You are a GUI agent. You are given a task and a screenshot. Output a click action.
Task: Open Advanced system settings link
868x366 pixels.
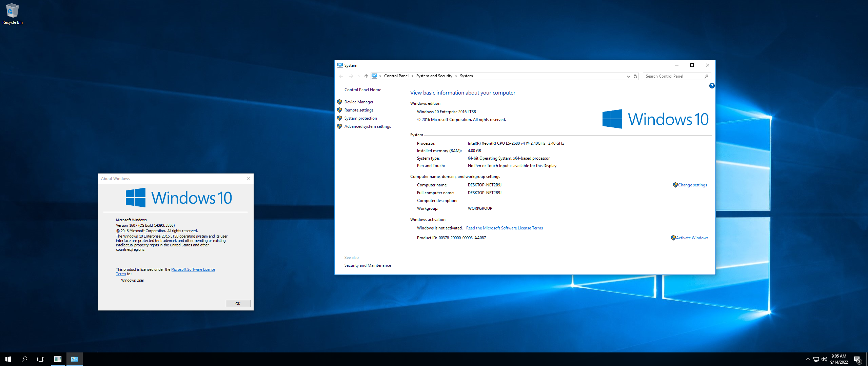[x=368, y=126]
